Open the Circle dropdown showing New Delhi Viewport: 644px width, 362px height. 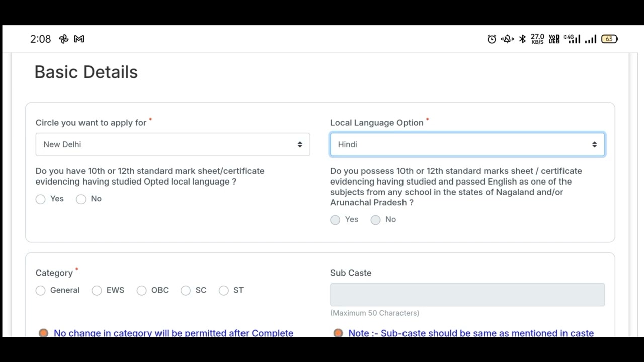click(173, 145)
